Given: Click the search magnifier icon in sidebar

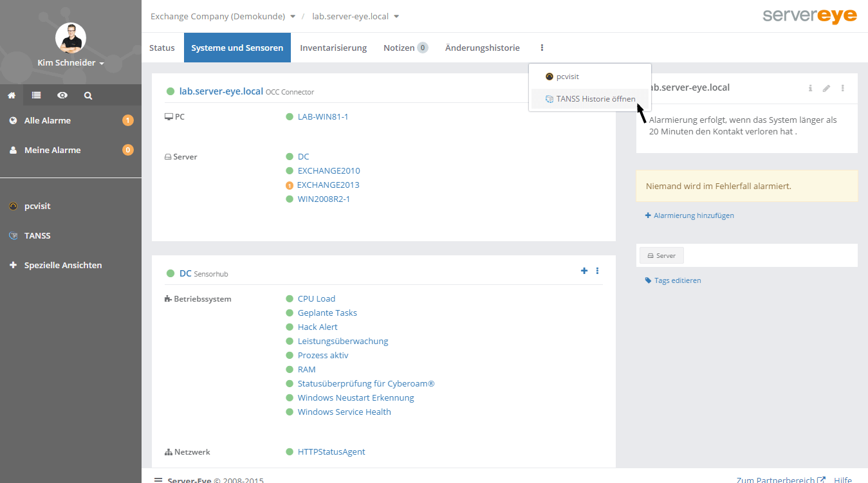Looking at the screenshot, I should click(88, 95).
